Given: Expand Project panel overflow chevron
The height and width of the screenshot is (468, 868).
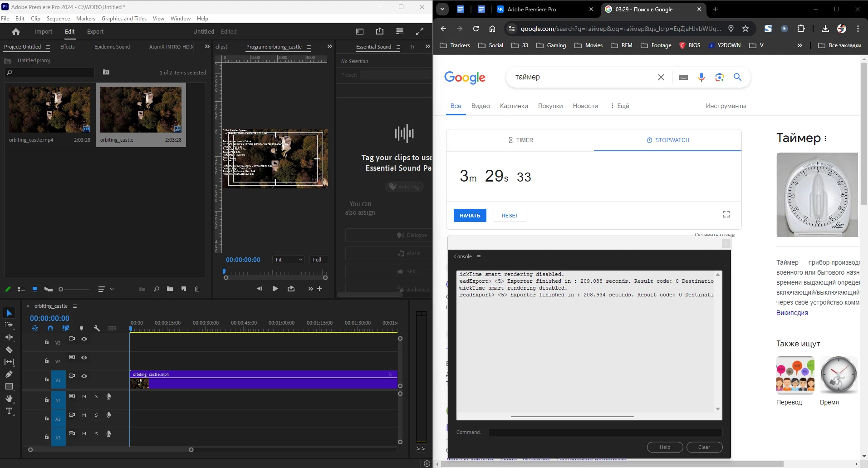Looking at the screenshot, I should pyautogui.click(x=207, y=46).
